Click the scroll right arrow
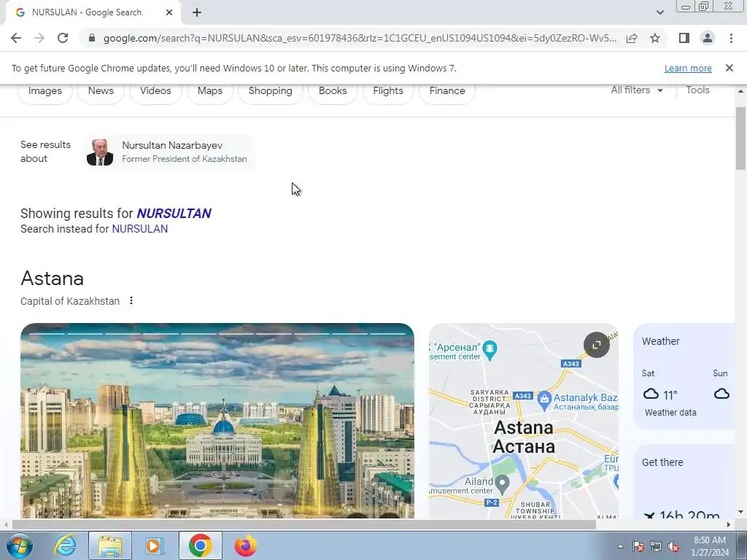This screenshot has width=747, height=560. pos(729,525)
